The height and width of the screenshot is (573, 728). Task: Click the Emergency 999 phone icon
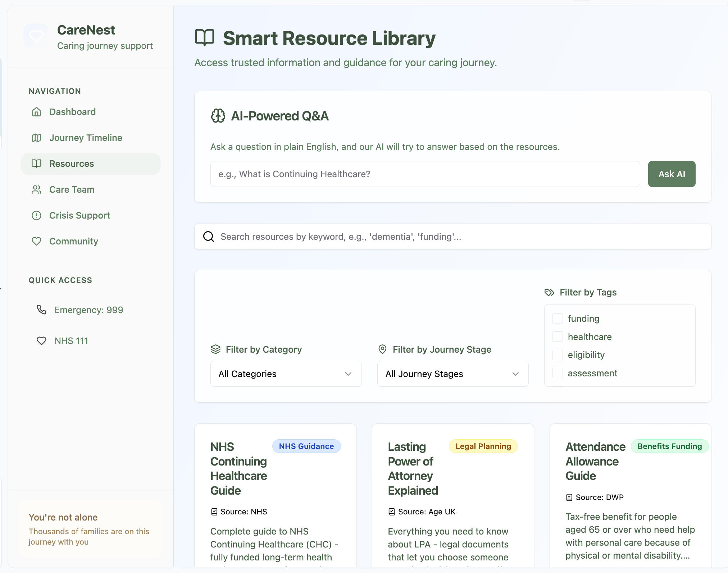(42, 310)
